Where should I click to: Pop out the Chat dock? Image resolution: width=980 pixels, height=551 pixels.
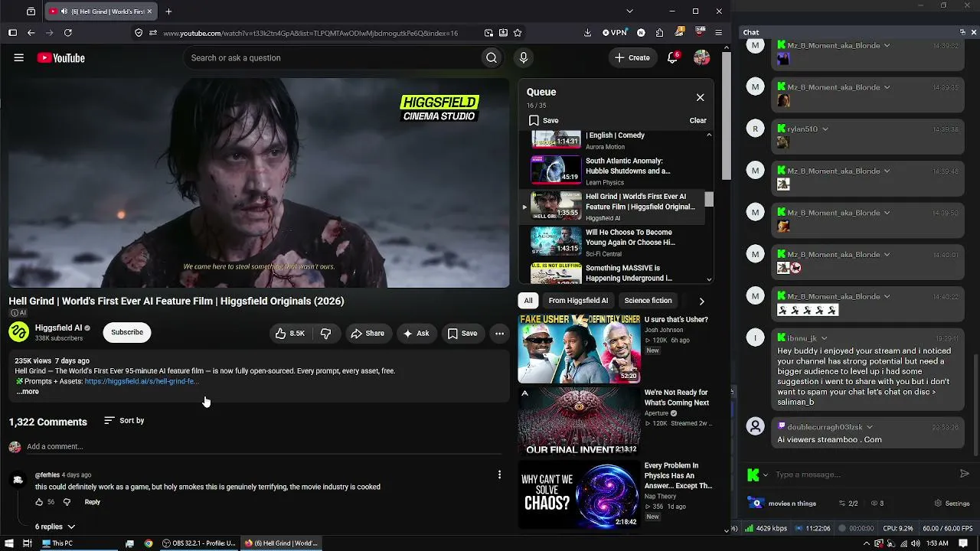(962, 32)
